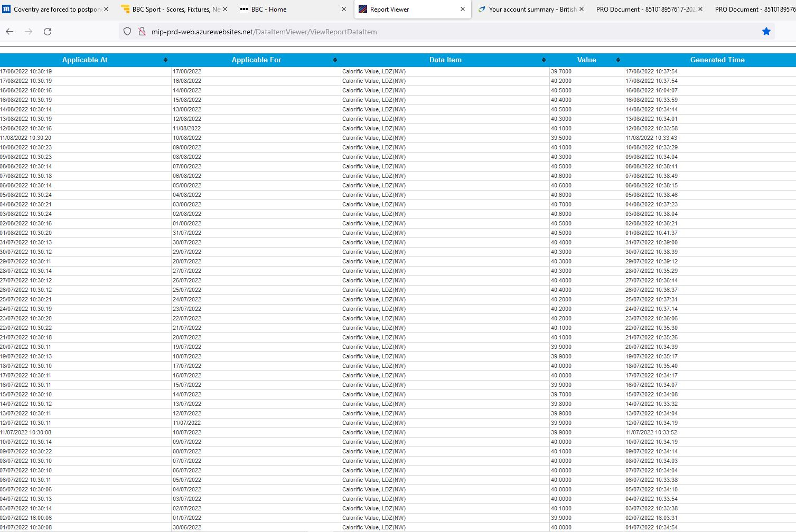
Task: Sort by Applicable For column arrows
Action: click(335, 60)
